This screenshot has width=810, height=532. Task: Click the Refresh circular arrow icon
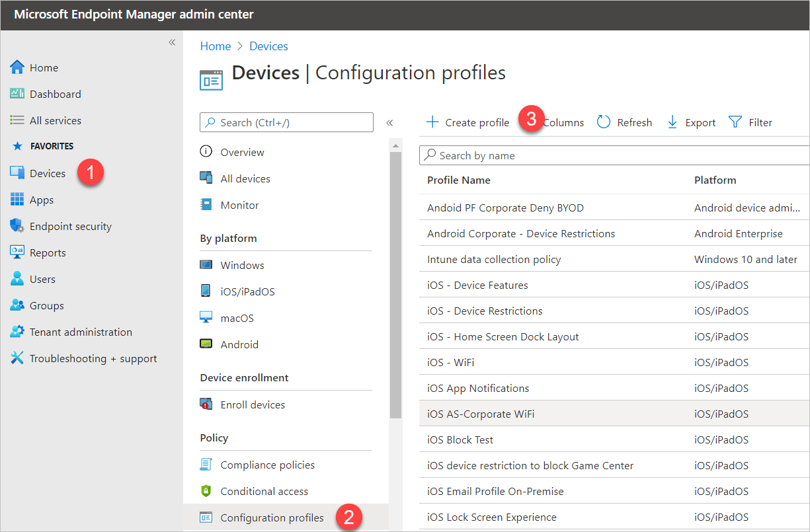pyautogui.click(x=604, y=122)
